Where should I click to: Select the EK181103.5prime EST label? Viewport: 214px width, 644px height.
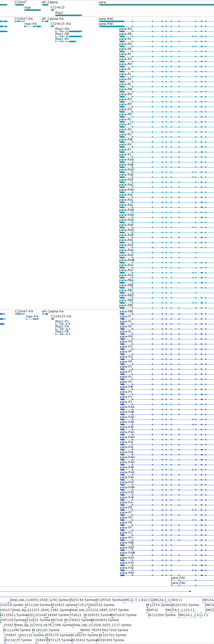[x=46, y=630]
